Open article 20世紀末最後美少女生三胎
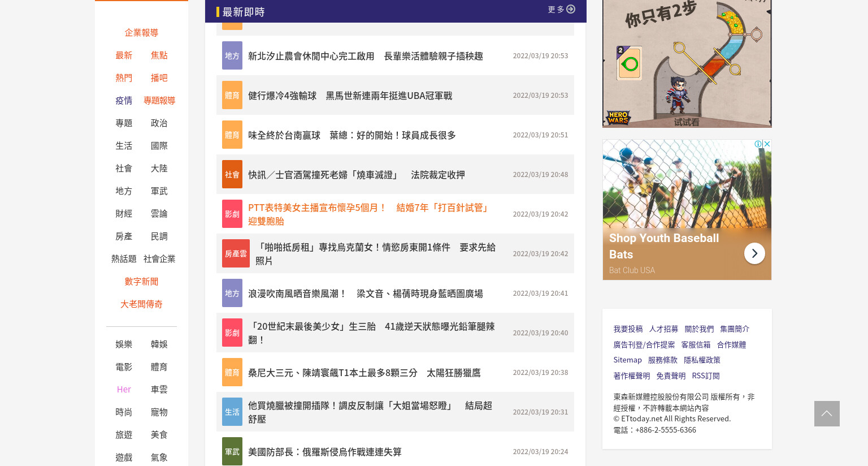 [x=371, y=333]
